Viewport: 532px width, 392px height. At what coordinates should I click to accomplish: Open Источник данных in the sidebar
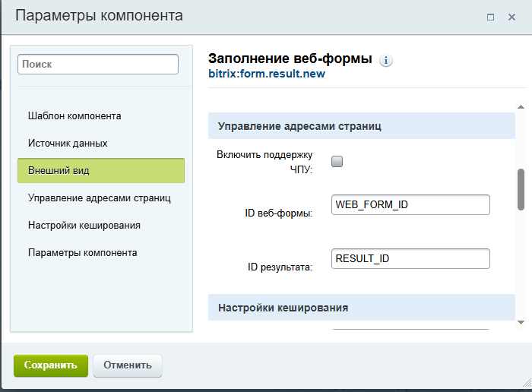coord(68,144)
